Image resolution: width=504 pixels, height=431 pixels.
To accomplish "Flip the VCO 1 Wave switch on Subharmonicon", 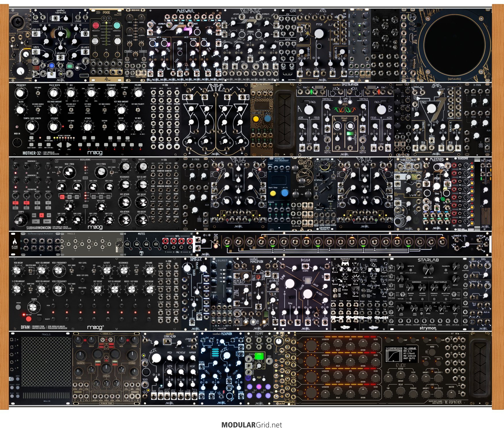I will (59, 172).
